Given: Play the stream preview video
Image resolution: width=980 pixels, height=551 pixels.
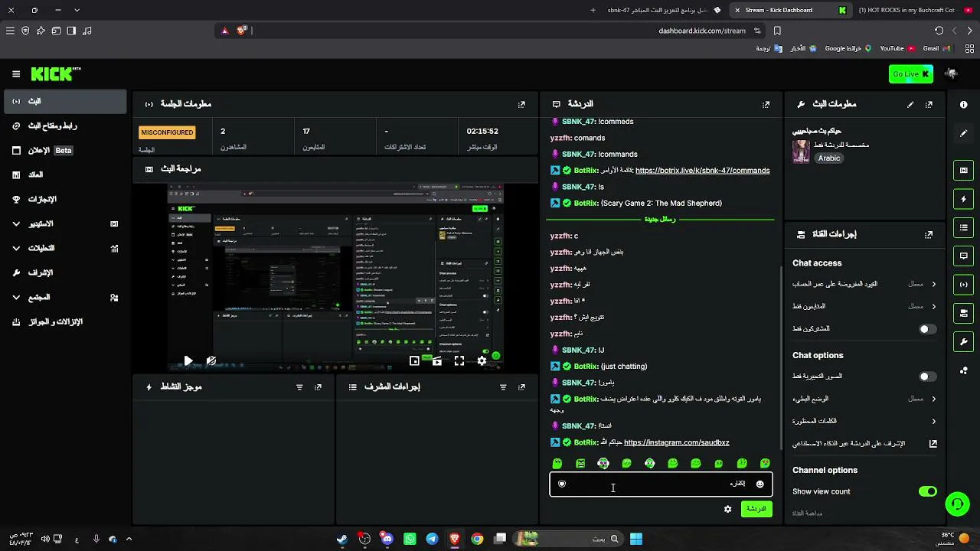Looking at the screenshot, I should click(188, 360).
